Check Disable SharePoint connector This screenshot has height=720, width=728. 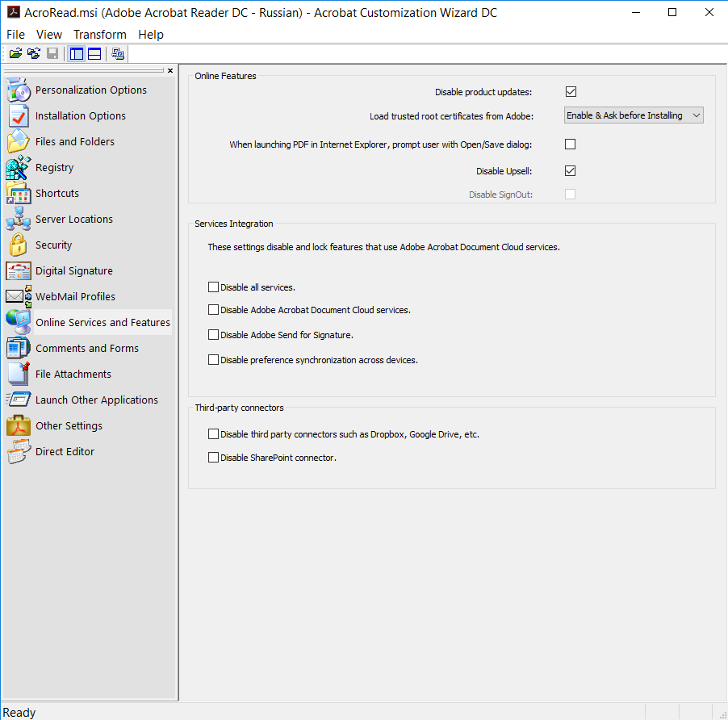pyautogui.click(x=213, y=457)
